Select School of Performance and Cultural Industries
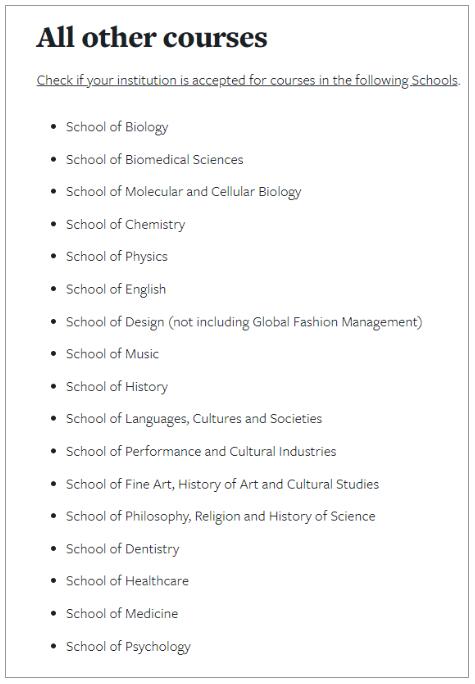 pyautogui.click(x=201, y=451)
